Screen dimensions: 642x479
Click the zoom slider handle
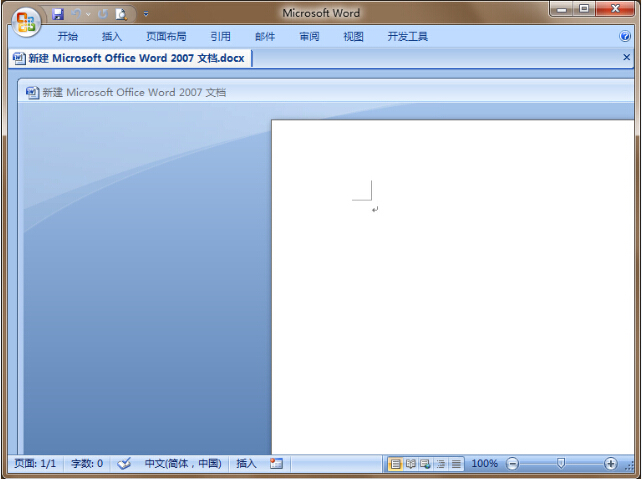(561, 464)
